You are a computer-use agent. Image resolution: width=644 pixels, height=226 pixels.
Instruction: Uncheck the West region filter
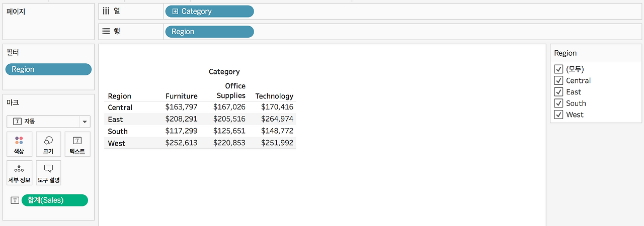558,115
